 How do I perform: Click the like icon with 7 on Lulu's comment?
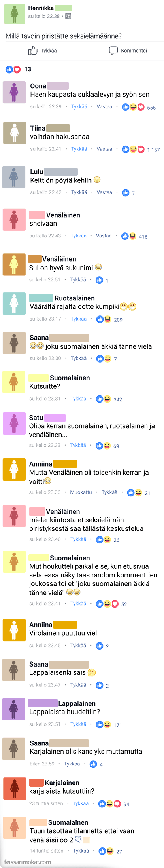pos(126,193)
